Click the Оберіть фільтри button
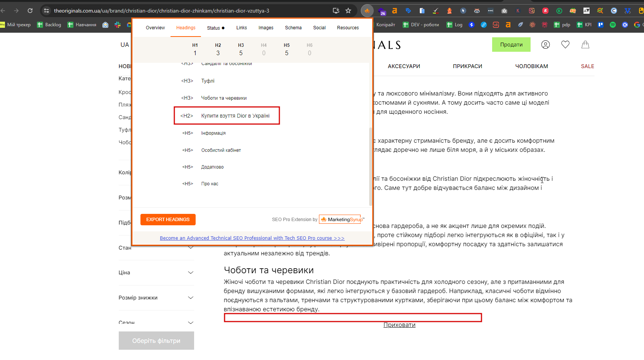This screenshot has height=360, width=644. click(156, 341)
